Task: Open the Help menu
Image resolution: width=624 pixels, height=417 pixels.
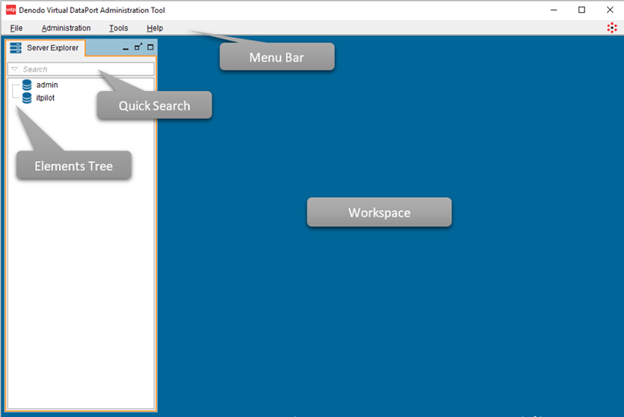Action: click(155, 28)
